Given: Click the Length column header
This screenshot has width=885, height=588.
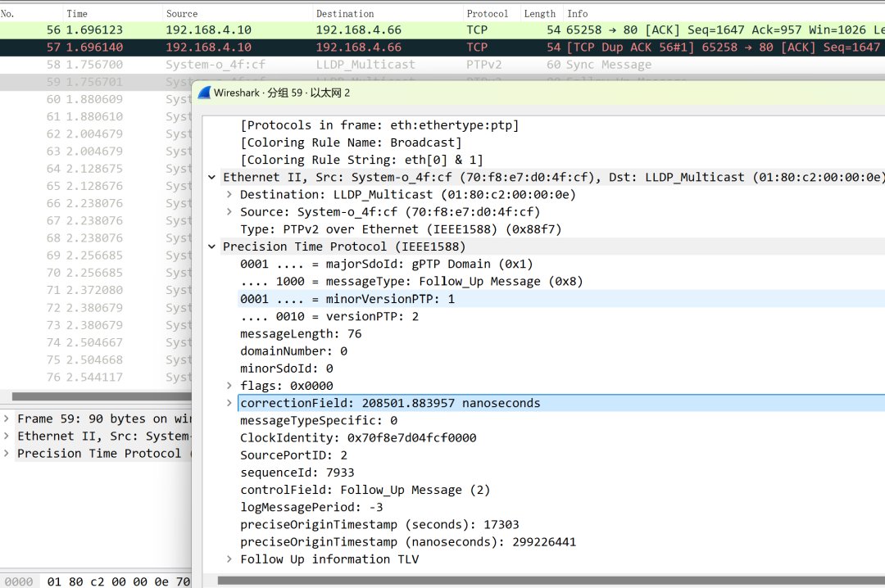Looking at the screenshot, I should pyautogui.click(x=539, y=14).
